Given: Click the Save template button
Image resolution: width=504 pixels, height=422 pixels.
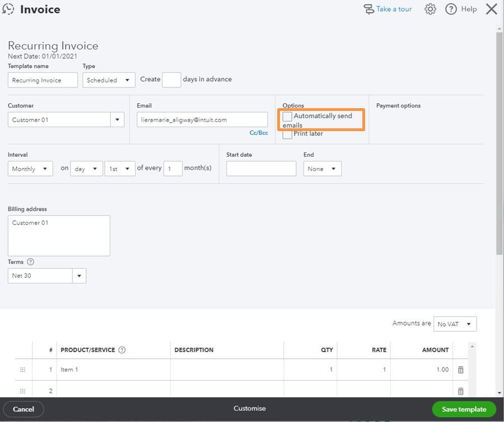Looking at the screenshot, I should click(x=464, y=409).
